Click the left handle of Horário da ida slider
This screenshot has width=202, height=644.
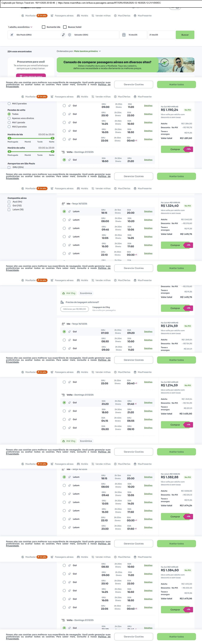point(9,138)
